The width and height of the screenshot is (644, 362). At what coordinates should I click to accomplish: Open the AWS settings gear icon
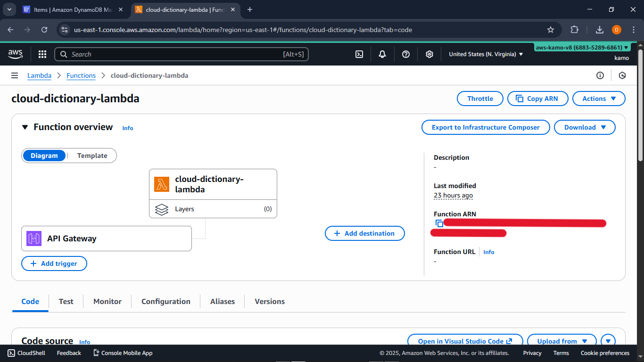click(x=429, y=54)
